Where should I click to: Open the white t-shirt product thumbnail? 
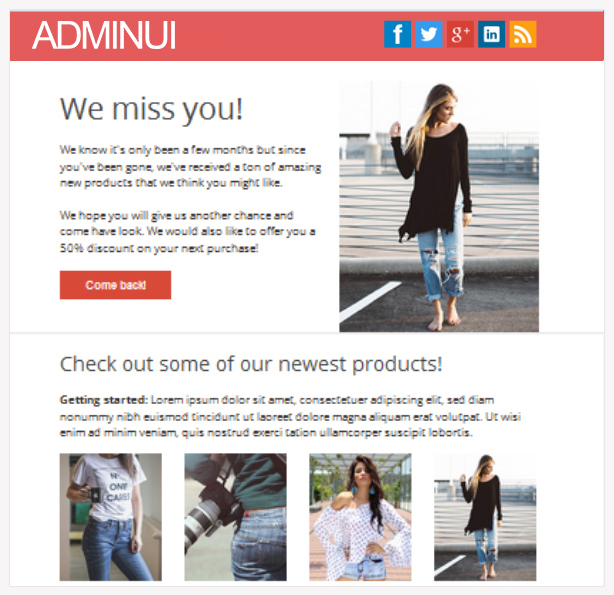click(110, 517)
